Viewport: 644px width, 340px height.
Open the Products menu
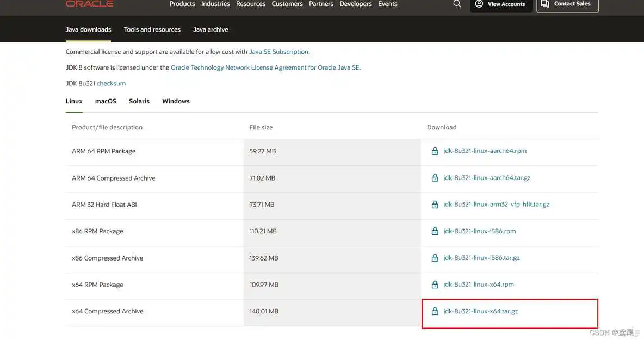pyautogui.click(x=182, y=4)
